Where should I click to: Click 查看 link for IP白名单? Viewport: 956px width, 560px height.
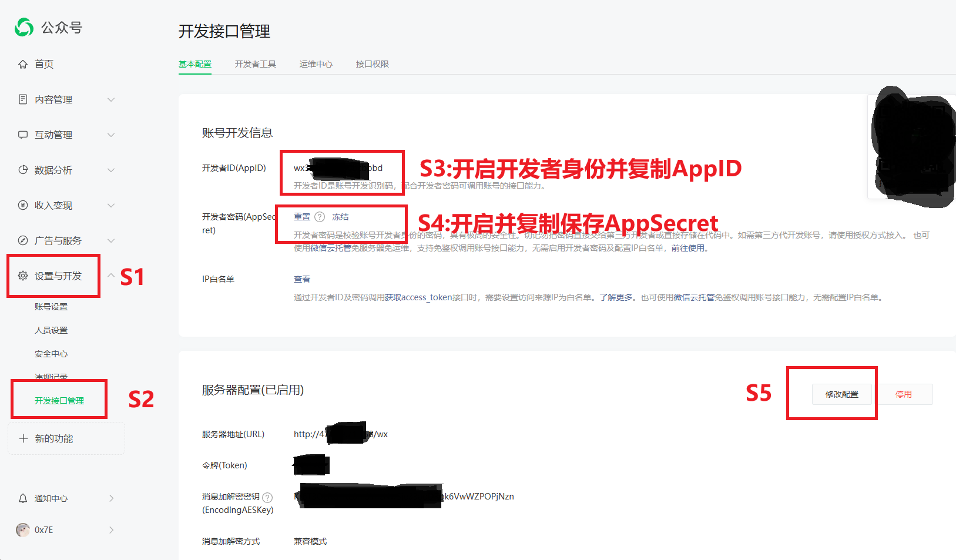(x=302, y=279)
